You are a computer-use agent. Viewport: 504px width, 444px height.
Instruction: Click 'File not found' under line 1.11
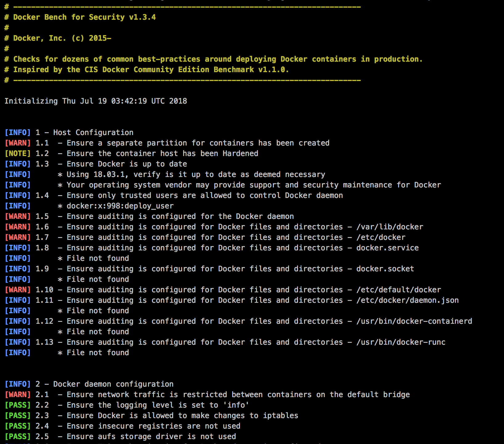coord(98,311)
